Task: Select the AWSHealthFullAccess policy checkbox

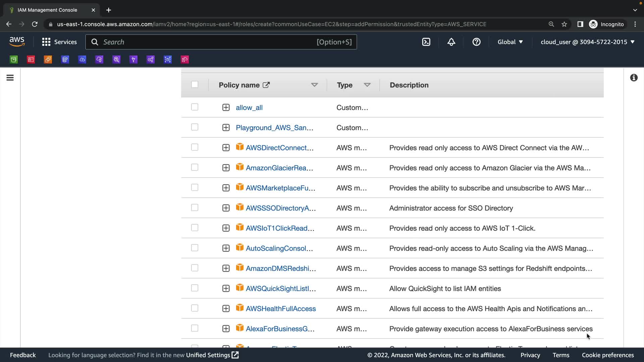Action: pyautogui.click(x=195, y=308)
